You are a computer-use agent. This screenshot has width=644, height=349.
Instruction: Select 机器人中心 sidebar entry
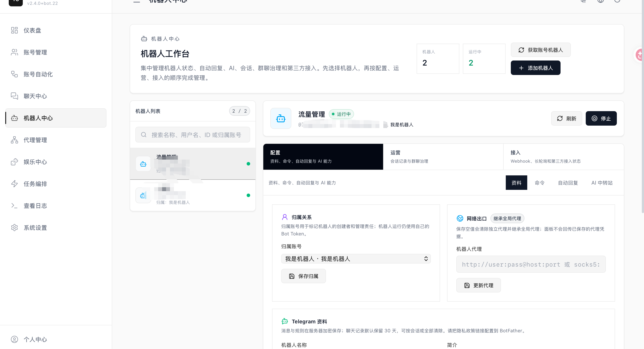point(56,118)
